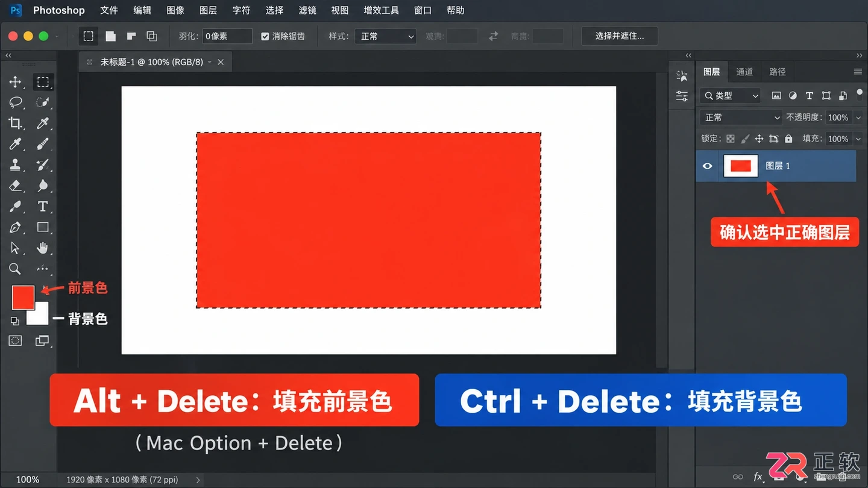The image size is (868, 488).
Task: Expand the 不透明度 opacity slider arrow
Action: [x=858, y=117]
